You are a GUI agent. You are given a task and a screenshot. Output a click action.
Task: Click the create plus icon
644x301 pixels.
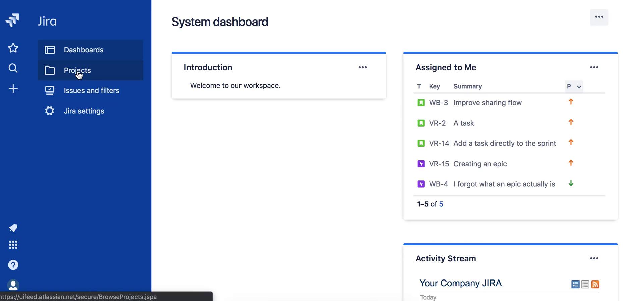(x=13, y=89)
